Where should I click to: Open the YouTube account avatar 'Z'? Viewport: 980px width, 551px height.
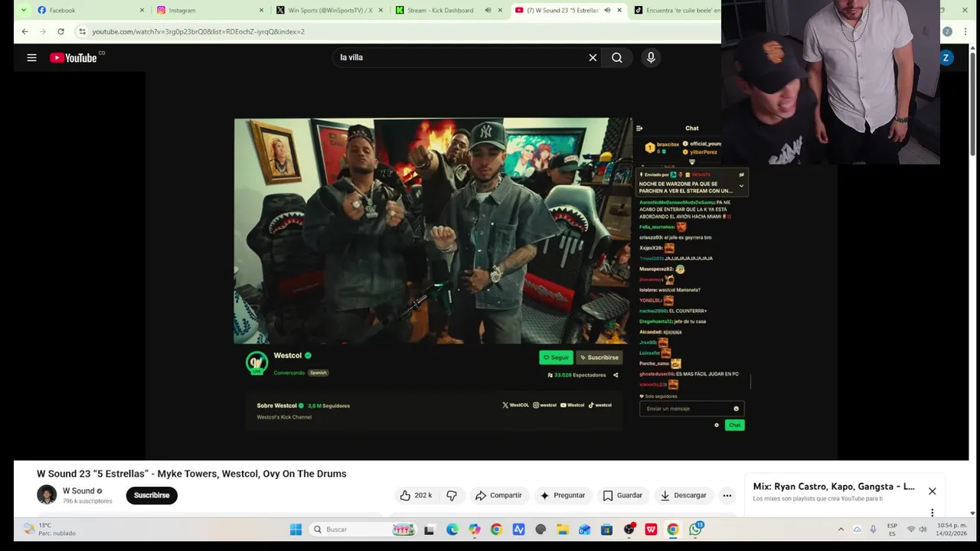click(x=946, y=57)
